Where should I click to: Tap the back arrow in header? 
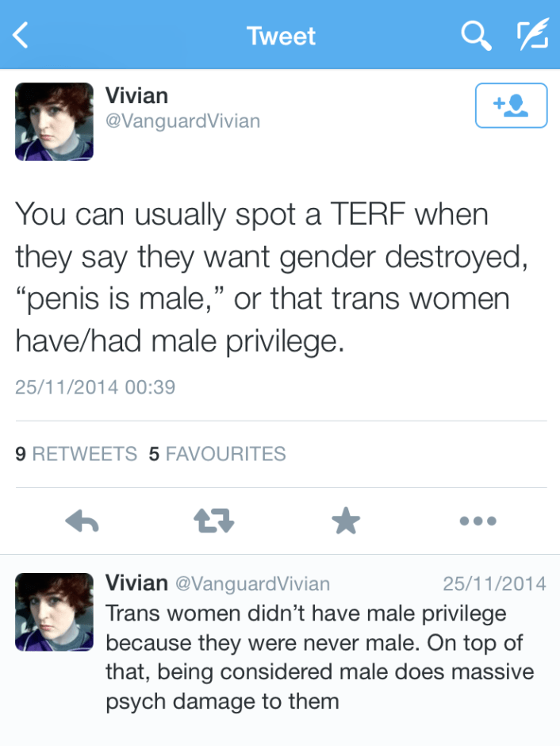pyautogui.click(x=21, y=36)
